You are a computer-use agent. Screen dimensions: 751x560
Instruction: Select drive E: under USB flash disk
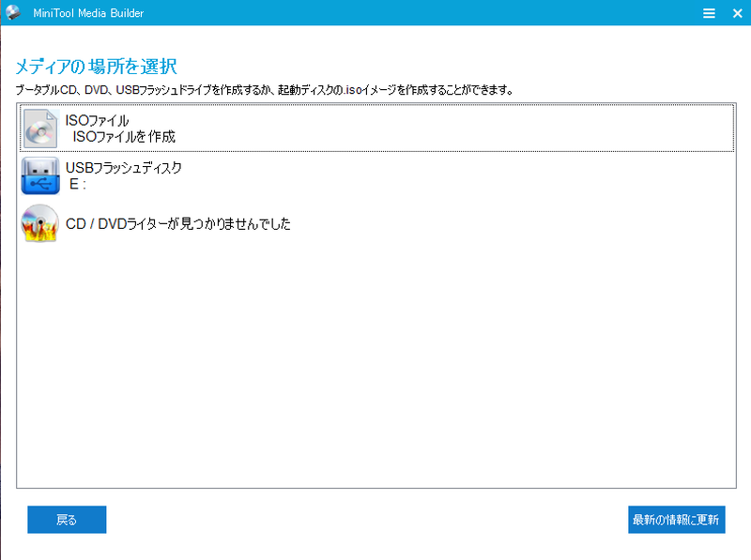coord(78,184)
